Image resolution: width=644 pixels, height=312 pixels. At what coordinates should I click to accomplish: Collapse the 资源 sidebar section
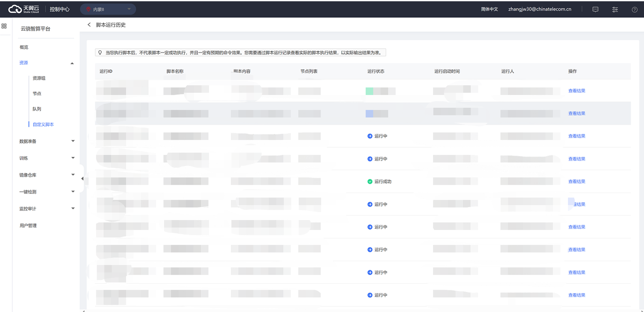tap(47, 63)
